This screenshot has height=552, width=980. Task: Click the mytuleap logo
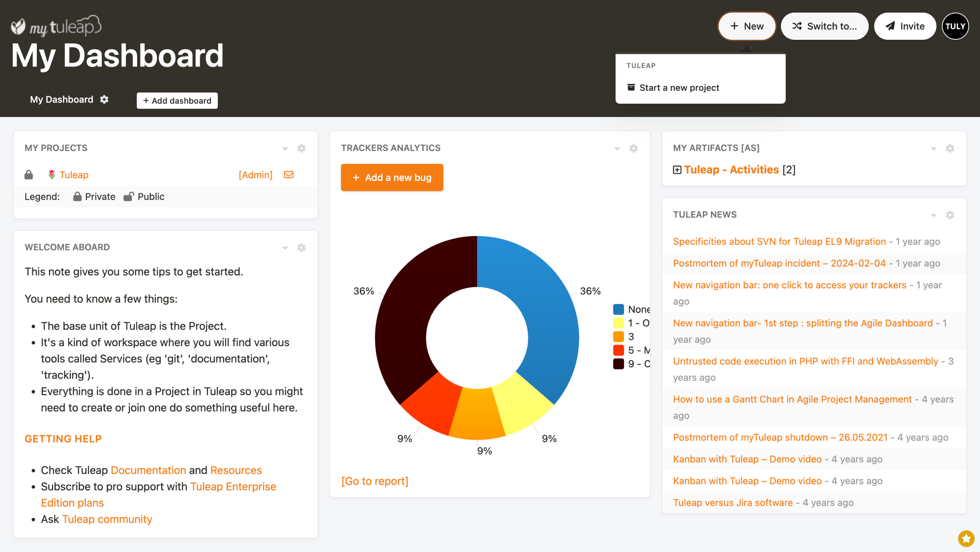tap(56, 26)
